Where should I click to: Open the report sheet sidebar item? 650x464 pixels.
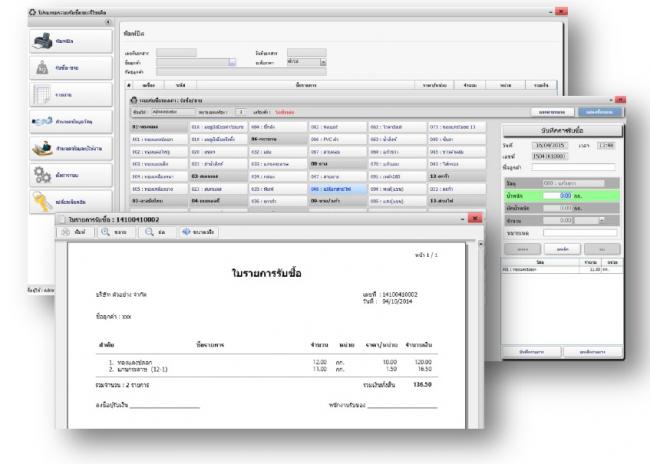(x=71, y=95)
